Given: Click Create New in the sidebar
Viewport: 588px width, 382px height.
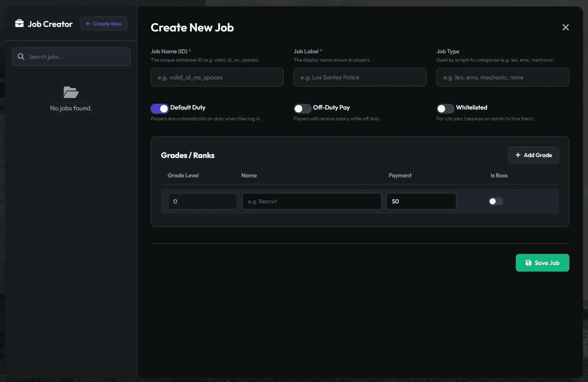Looking at the screenshot, I should point(103,24).
